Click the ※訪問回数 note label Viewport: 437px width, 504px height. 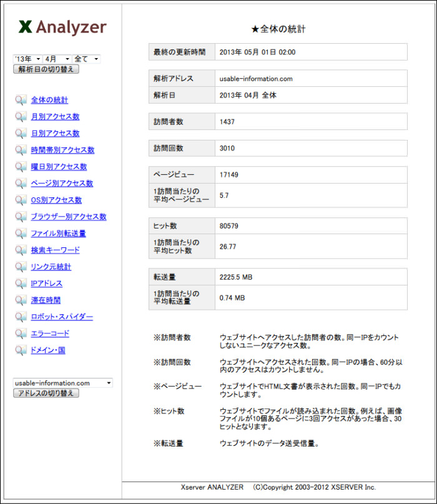click(x=172, y=362)
